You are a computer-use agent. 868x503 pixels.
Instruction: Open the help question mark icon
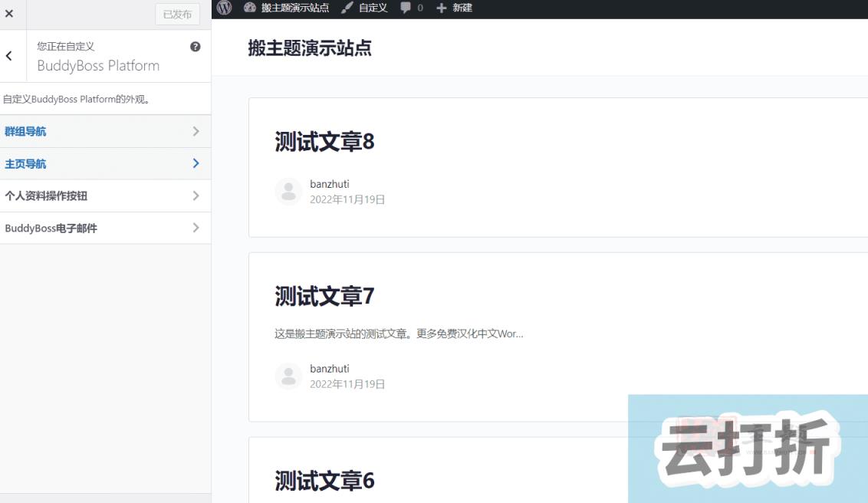click(195, 47)
